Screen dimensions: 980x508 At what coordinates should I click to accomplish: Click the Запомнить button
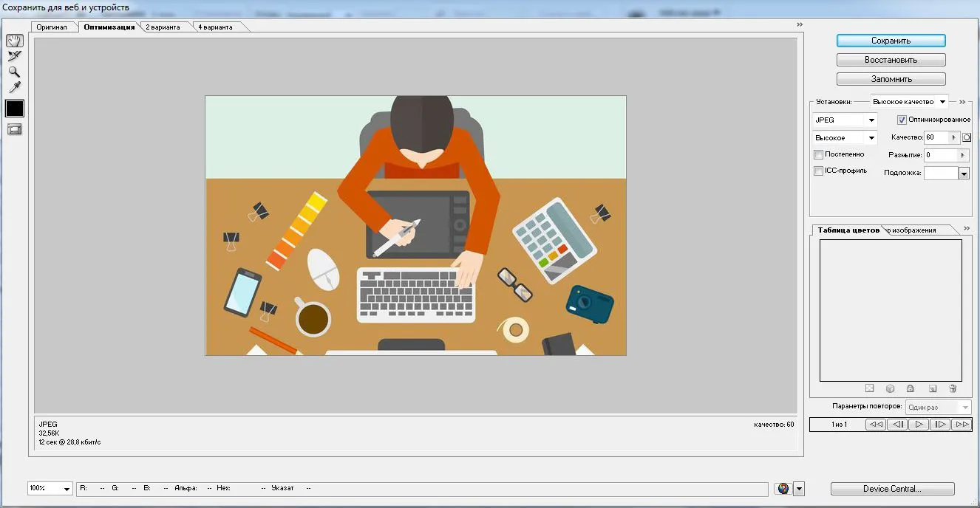(x=891, y=79)
